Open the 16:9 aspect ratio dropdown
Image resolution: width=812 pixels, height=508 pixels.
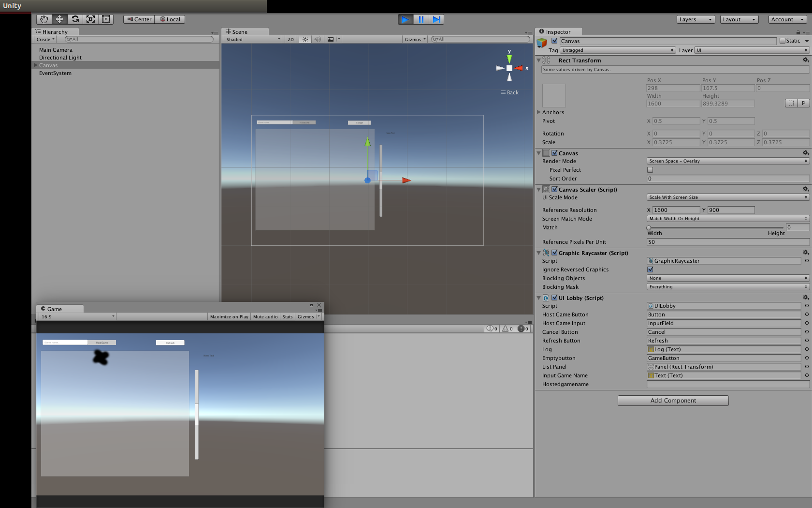(77, 317)
